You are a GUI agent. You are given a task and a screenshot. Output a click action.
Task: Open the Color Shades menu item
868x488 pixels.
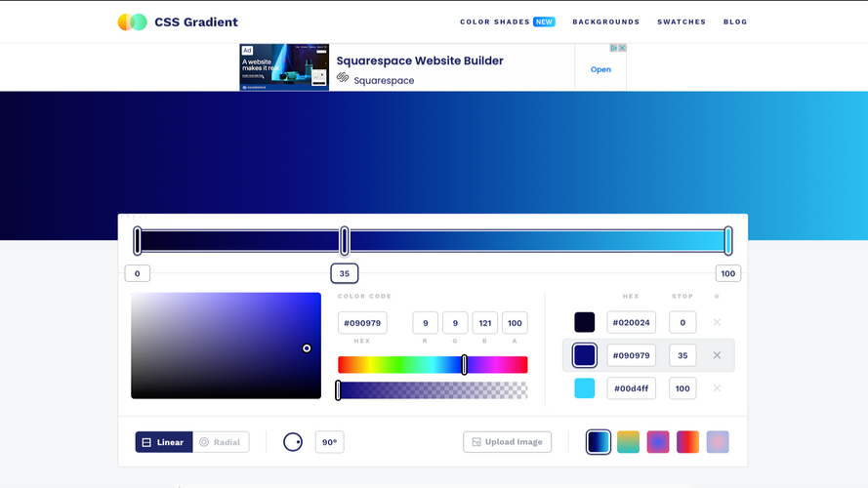point(495,22)
